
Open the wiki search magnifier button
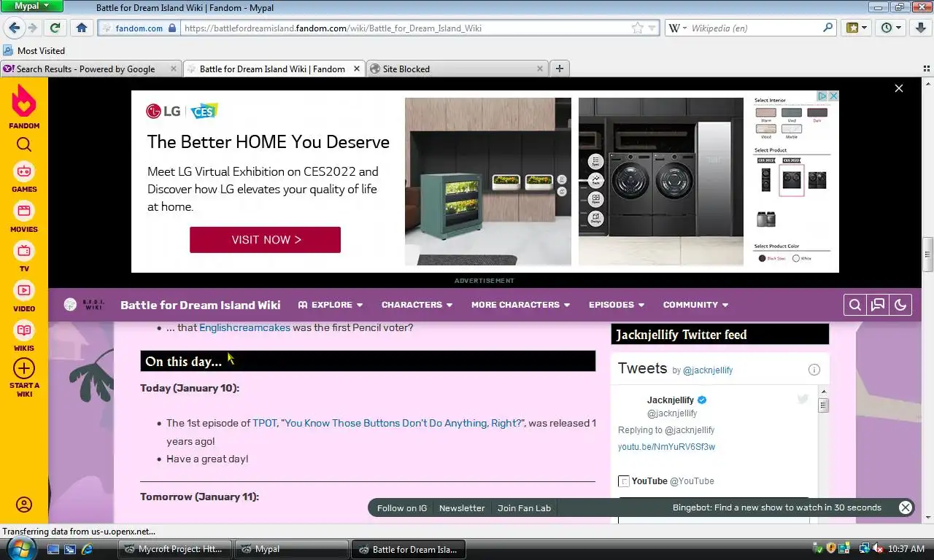[855, 305]
